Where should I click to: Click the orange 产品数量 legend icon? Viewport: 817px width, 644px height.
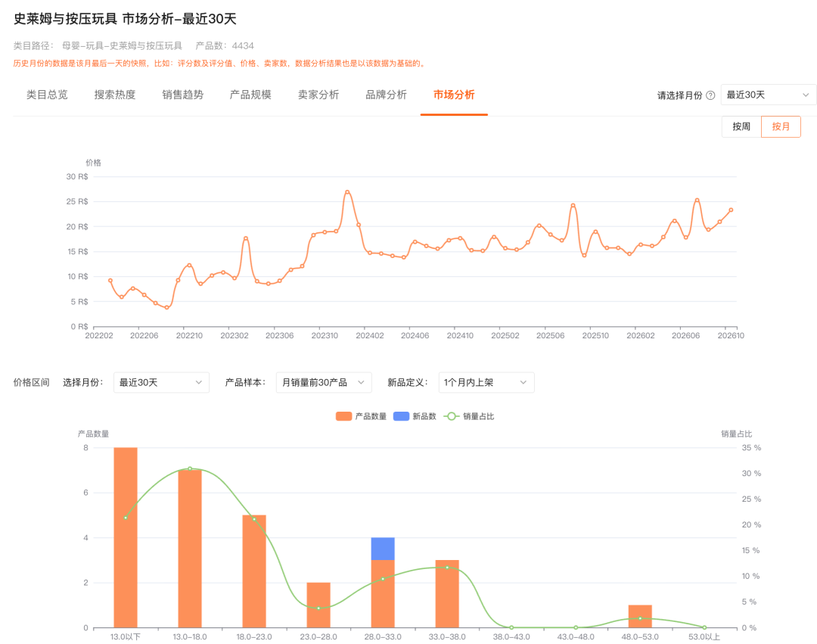coord(343,415)
